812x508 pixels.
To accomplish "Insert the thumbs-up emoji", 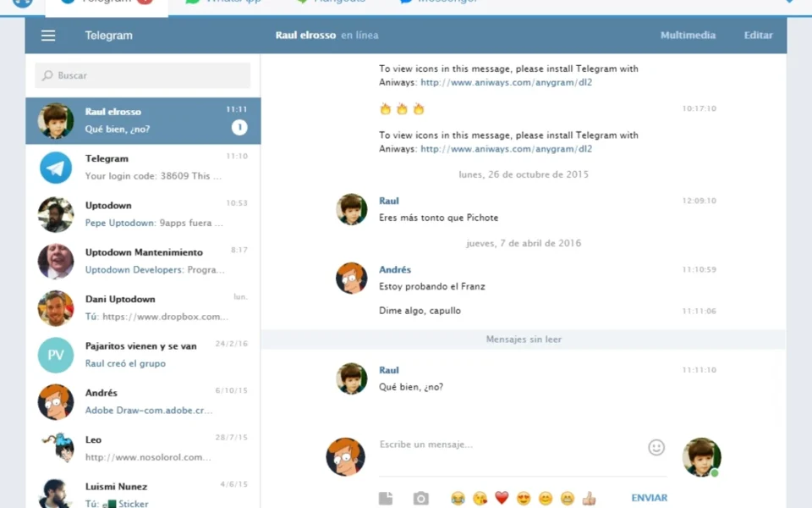I will (x=589, y=498).
